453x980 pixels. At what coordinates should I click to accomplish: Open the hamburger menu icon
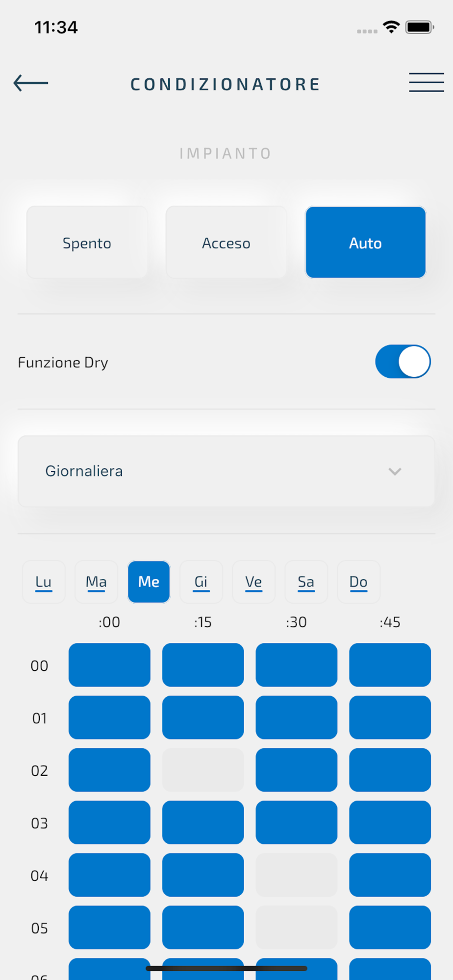pyautogui.click(x=427, y=82)
